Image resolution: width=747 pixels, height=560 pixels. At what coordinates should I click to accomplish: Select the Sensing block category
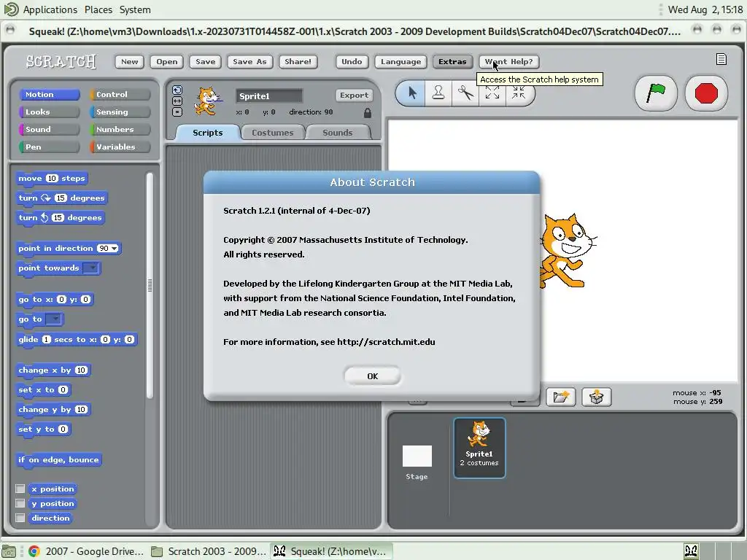(x=120, y=112)
